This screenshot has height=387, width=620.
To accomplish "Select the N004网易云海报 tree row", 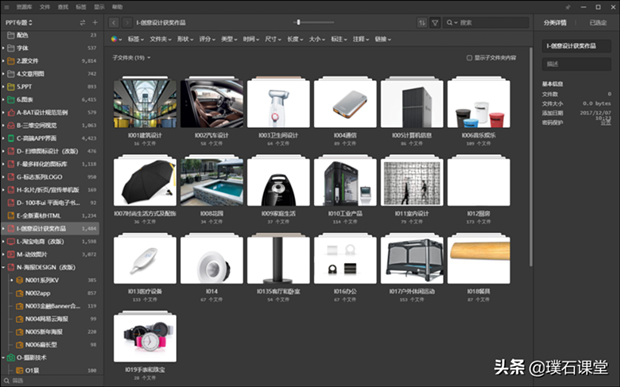I will (x=50, y=319).
